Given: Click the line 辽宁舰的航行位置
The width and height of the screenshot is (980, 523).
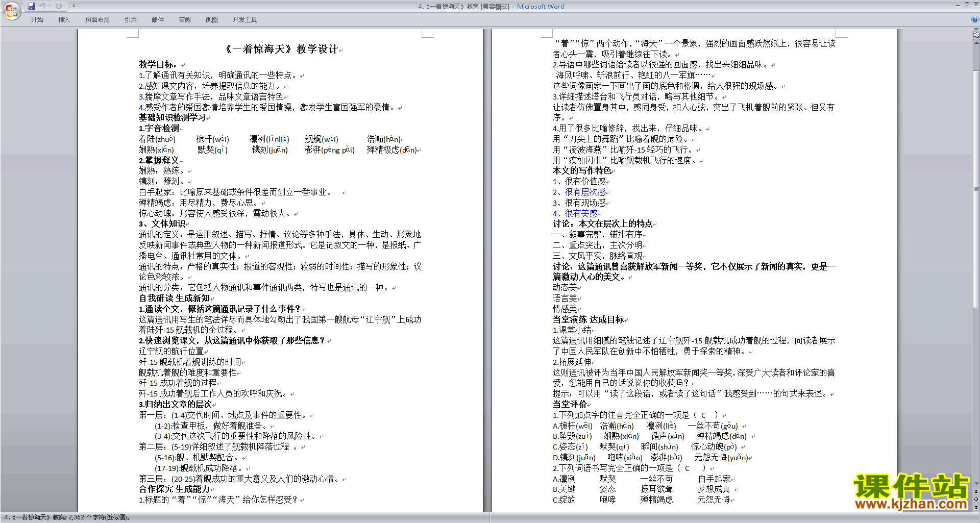Looking at the screenshot, I should coord(171,352).
